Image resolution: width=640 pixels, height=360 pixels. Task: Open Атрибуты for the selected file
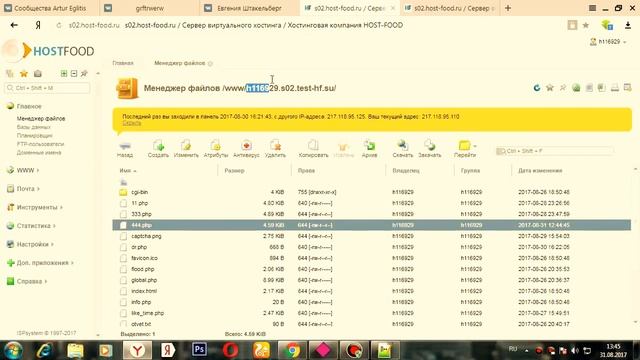coord(216,146)
